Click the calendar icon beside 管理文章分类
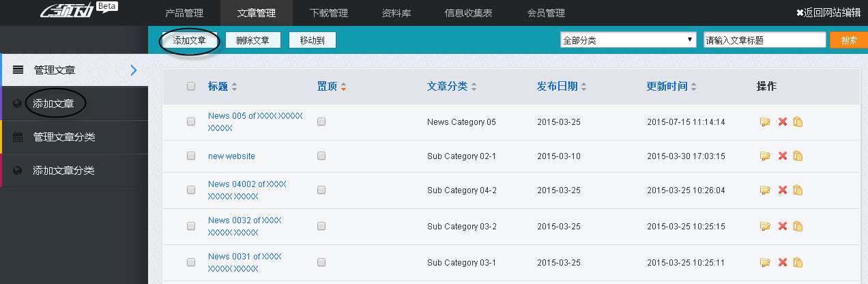This screenshot has height=284, width=868. pyautogui.click(x=18, y=137)
